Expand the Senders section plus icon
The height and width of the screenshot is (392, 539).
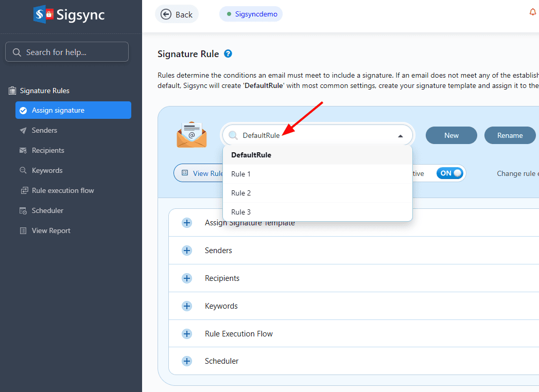[x=187, y=251]
